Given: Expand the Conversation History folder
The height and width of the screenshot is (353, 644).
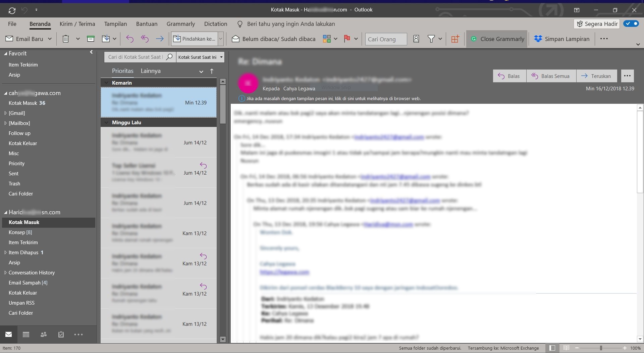Looking at the screenshot, I should point(5,273).
